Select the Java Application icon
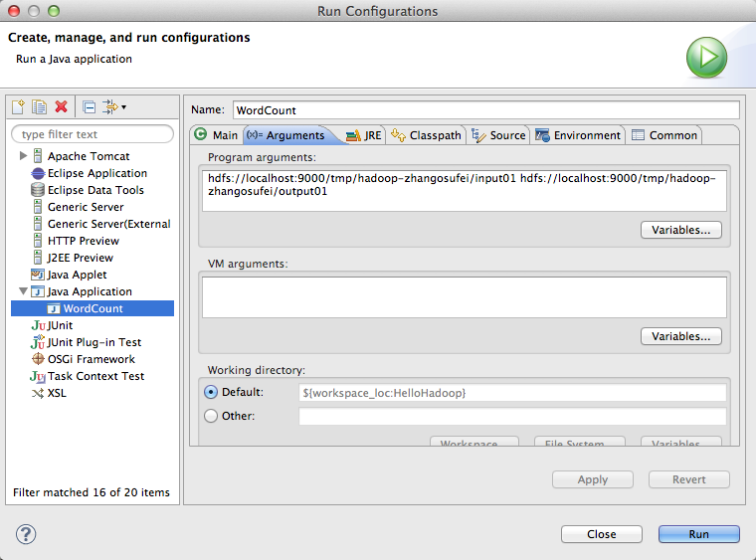This screenshot has height=560, width=756. 38,291
